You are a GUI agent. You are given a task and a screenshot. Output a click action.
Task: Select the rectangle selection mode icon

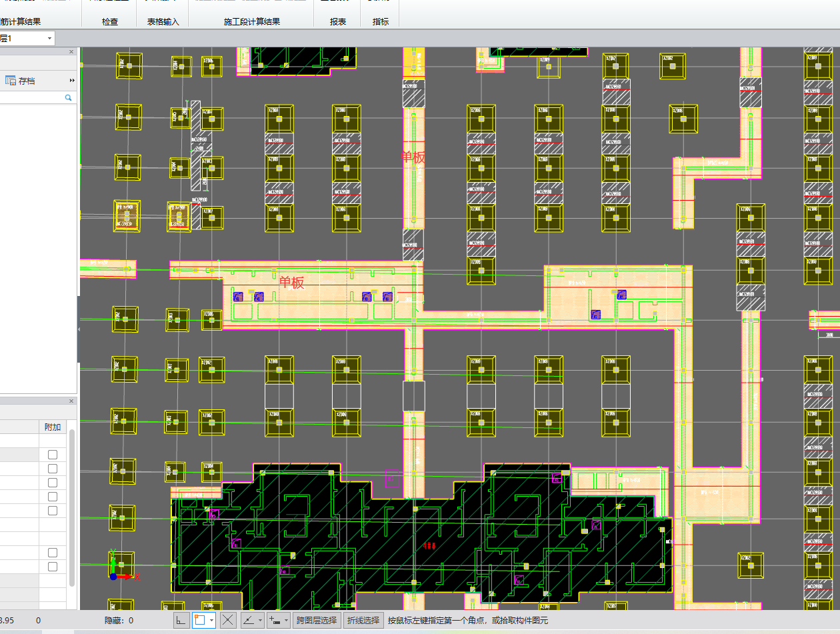tap(199, 620)
